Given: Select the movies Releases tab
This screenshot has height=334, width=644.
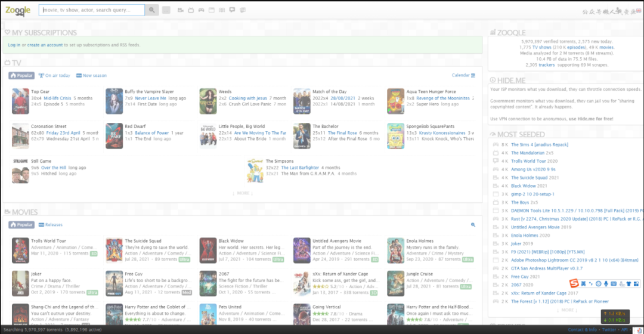Looking at the screenshot, I should point(51,225).
